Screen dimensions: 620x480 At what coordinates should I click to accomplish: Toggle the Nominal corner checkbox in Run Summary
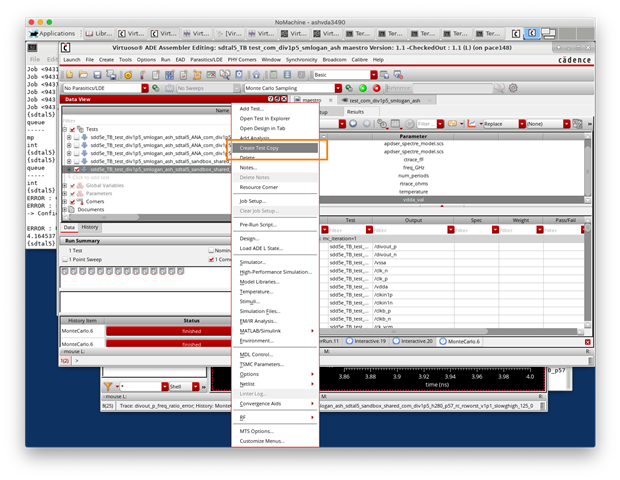[x=211, y=250]
